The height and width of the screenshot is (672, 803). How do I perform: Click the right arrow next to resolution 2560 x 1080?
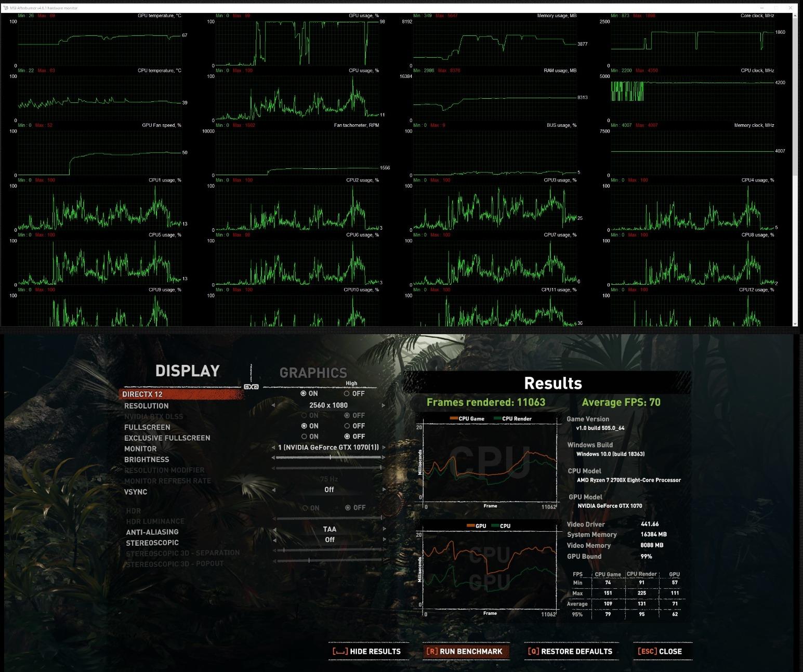[x=384, y=405]
